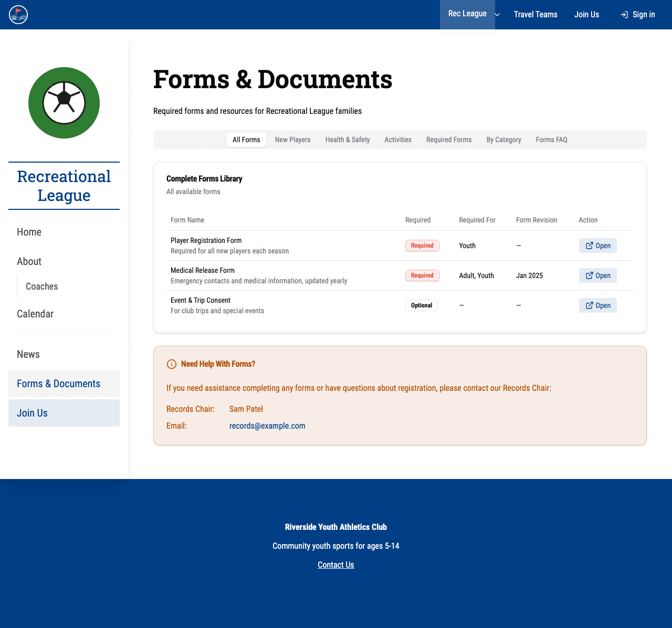Open the Activities tab

pos(398,140)
